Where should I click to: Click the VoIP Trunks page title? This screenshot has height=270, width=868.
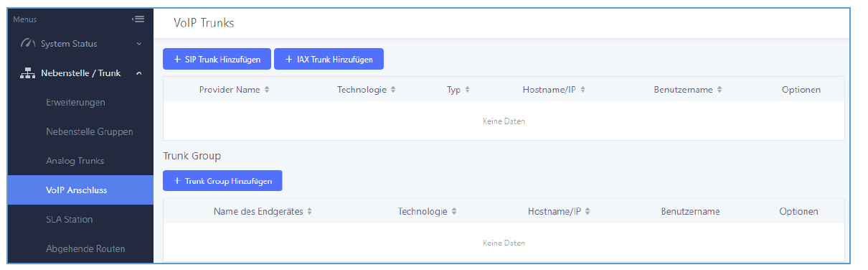tap(204, 23)
